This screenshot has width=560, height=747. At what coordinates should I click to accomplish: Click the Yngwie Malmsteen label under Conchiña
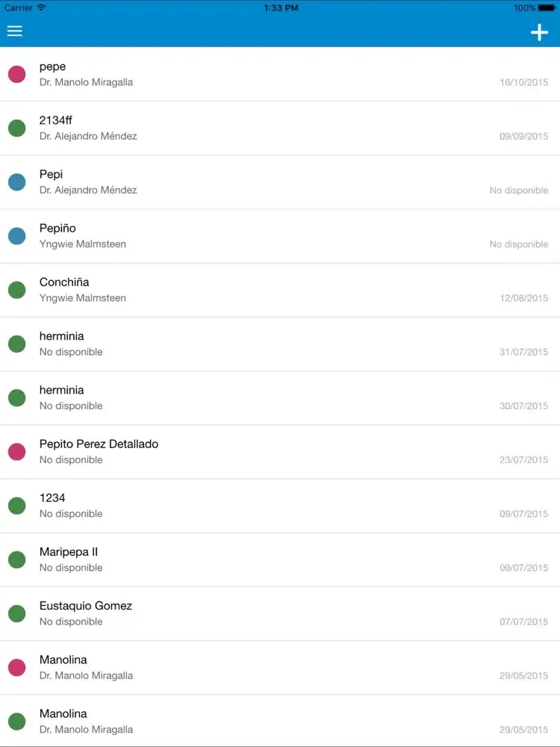click(83, 298)
